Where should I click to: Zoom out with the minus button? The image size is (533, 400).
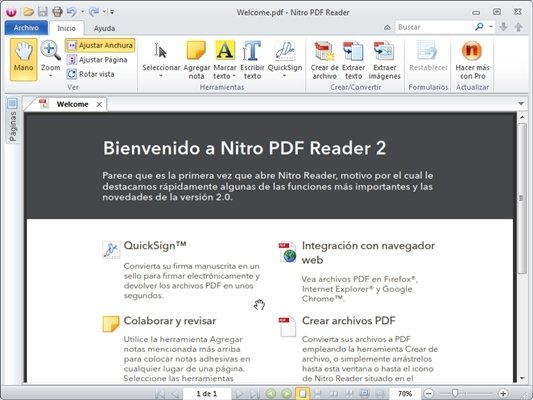coord(429,394)
